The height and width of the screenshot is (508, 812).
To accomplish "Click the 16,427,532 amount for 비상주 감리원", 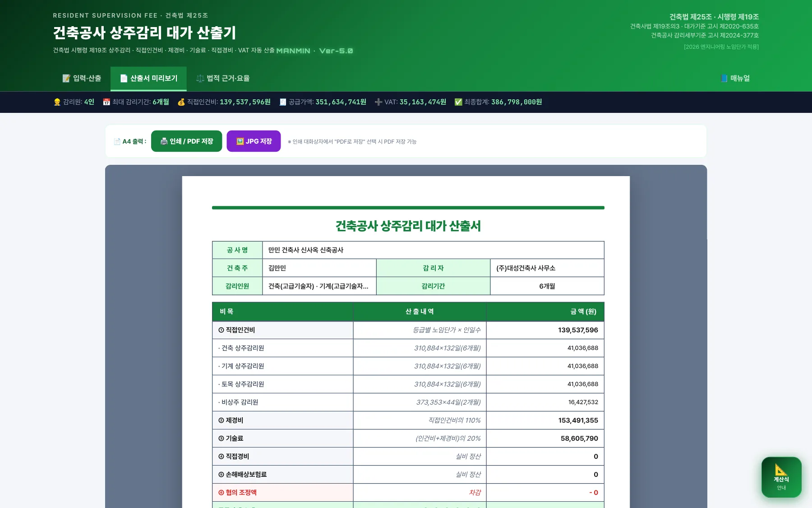I will (583, 402).
